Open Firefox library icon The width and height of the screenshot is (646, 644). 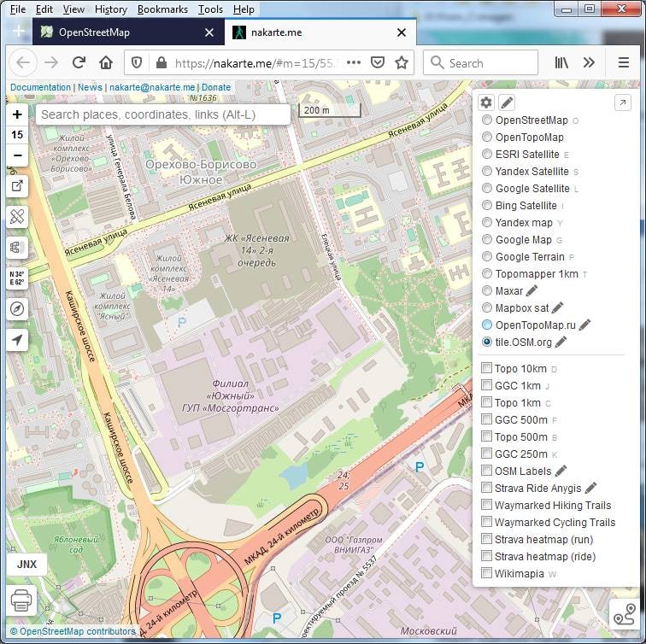[561, 63]
